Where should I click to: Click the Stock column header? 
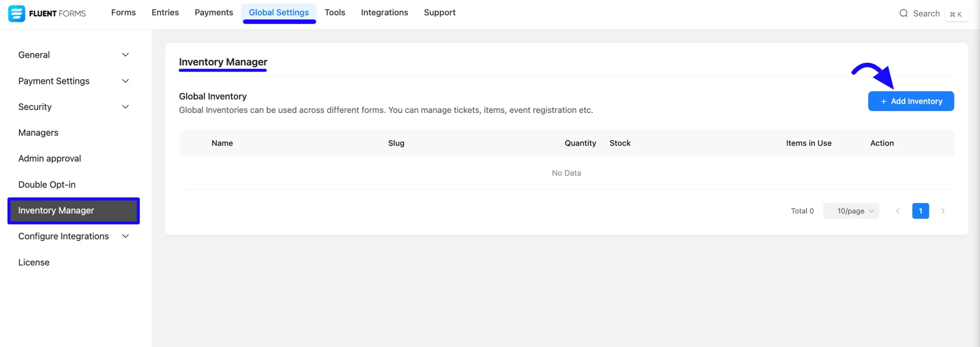[620, 143]
